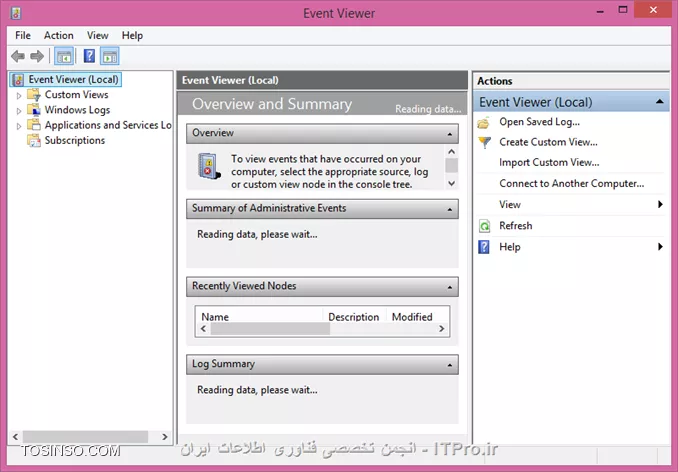Open the Action menu

click(58, 35)
